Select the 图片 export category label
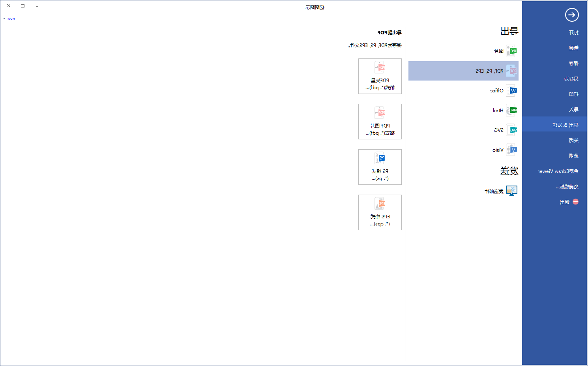 coord(499,51)
